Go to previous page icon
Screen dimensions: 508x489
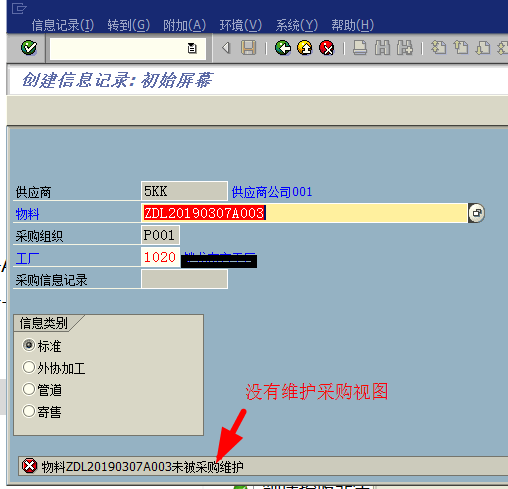point(461,48)
